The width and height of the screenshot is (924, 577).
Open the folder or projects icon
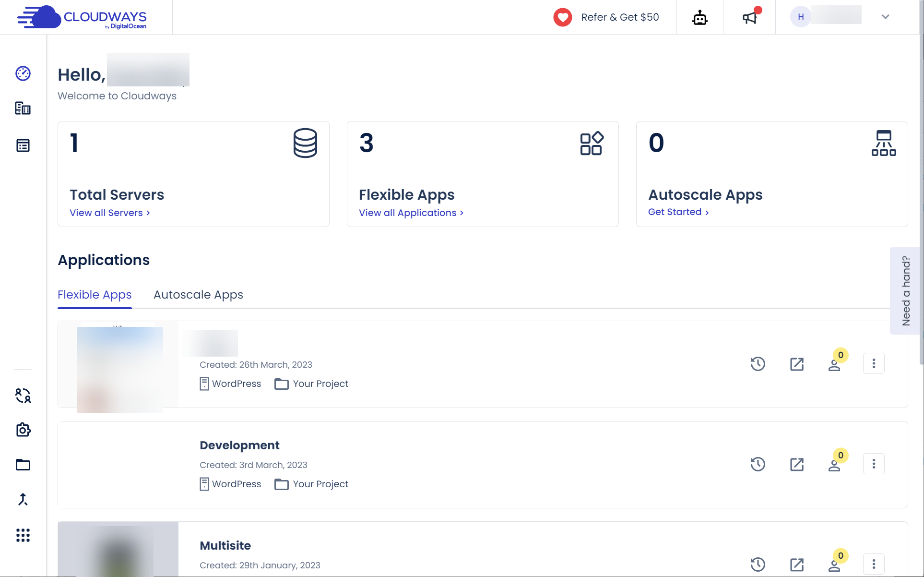[x=23, y=465]
